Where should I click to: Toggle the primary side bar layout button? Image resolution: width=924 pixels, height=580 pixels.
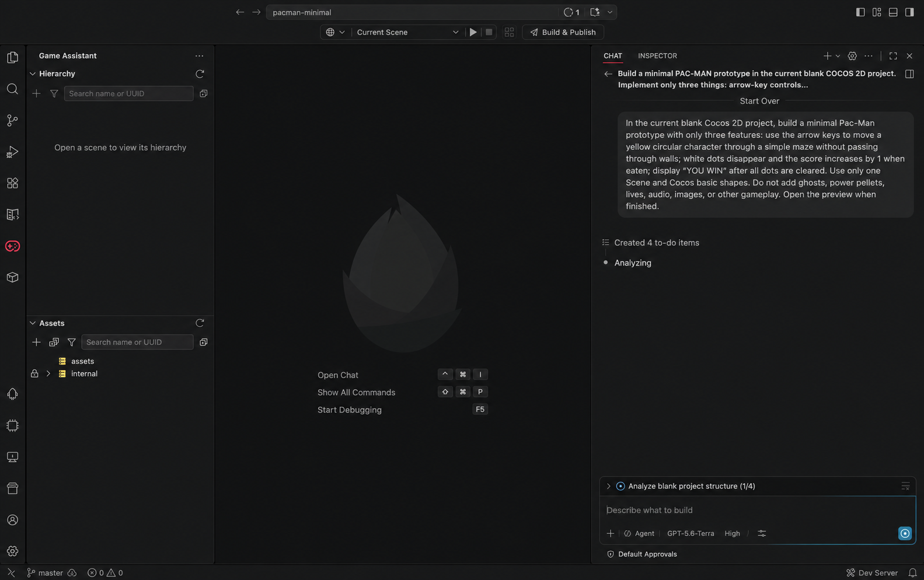[x=860, y=12]
